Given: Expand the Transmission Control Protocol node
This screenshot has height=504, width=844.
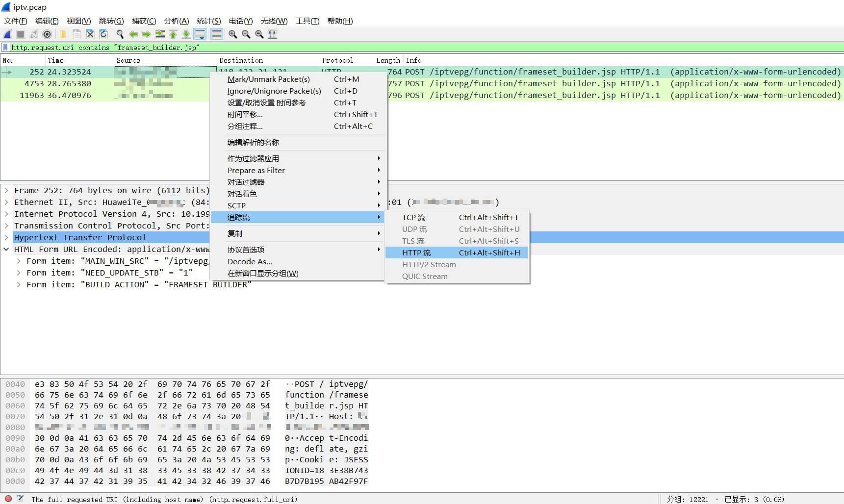Looking at the screenshot, I should pos(6,226).
